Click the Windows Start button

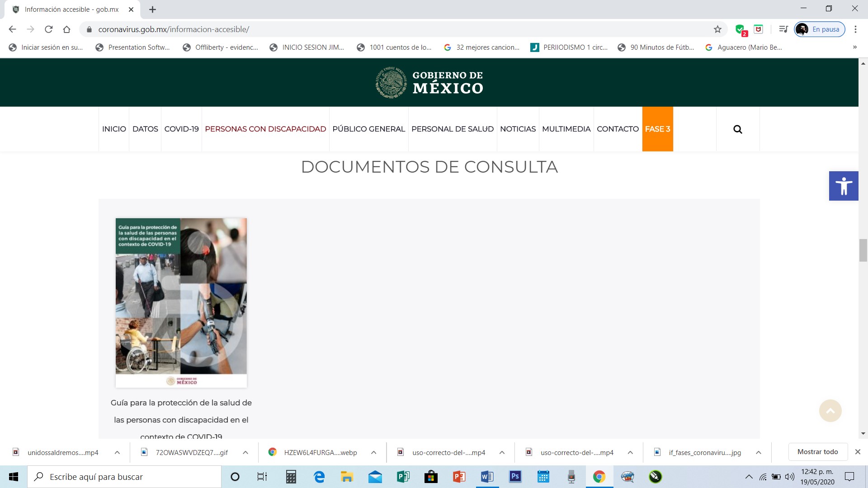click(14, 477)
